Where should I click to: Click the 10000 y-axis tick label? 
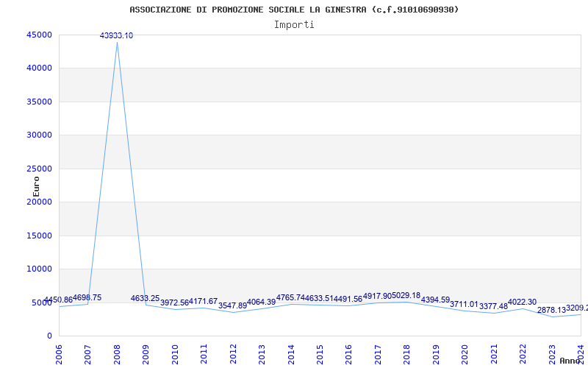(40, 269)
